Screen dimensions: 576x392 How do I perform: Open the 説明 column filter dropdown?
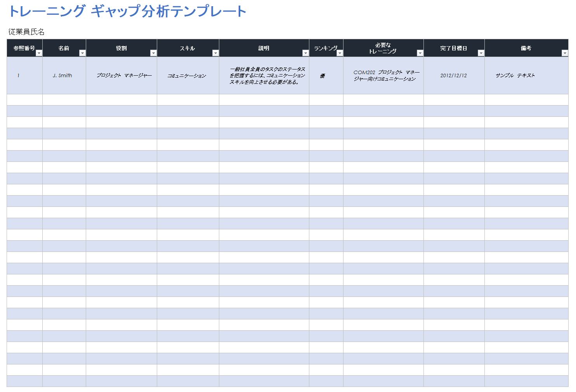point(305,53)
